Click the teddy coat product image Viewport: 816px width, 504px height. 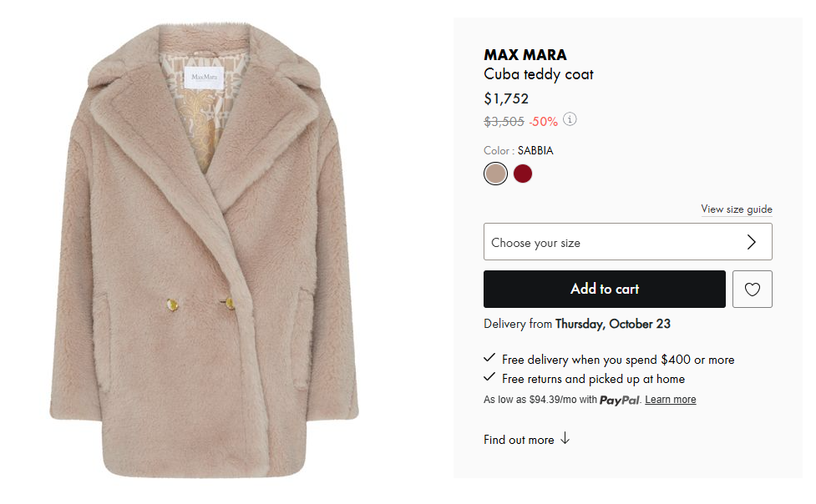point(205,250)
